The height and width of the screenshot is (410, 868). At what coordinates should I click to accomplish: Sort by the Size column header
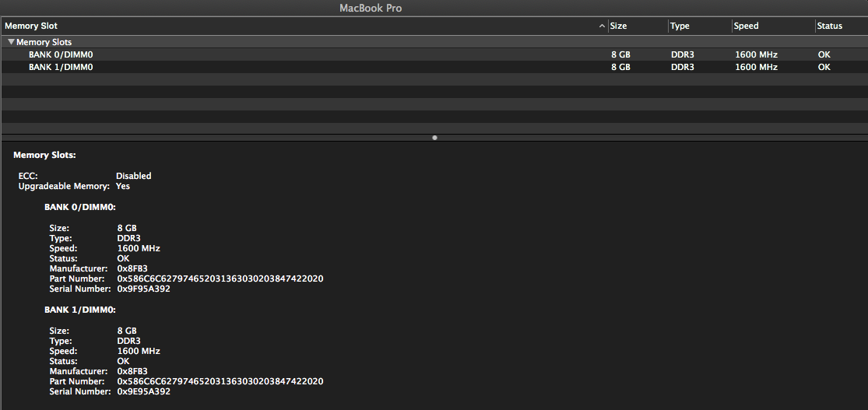[638, 26]
